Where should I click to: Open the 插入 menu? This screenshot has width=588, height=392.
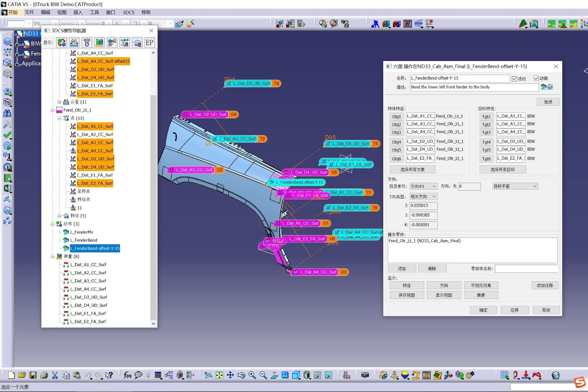(78, 12)
